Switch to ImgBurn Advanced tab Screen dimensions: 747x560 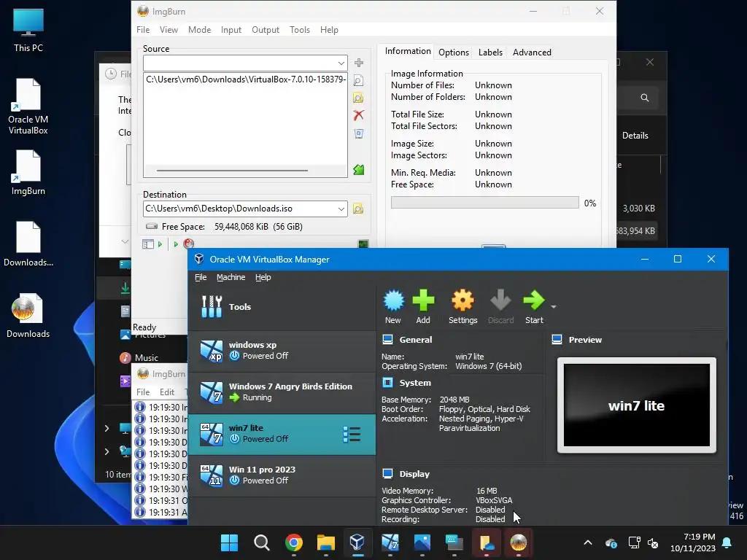(x=532, y=52)
